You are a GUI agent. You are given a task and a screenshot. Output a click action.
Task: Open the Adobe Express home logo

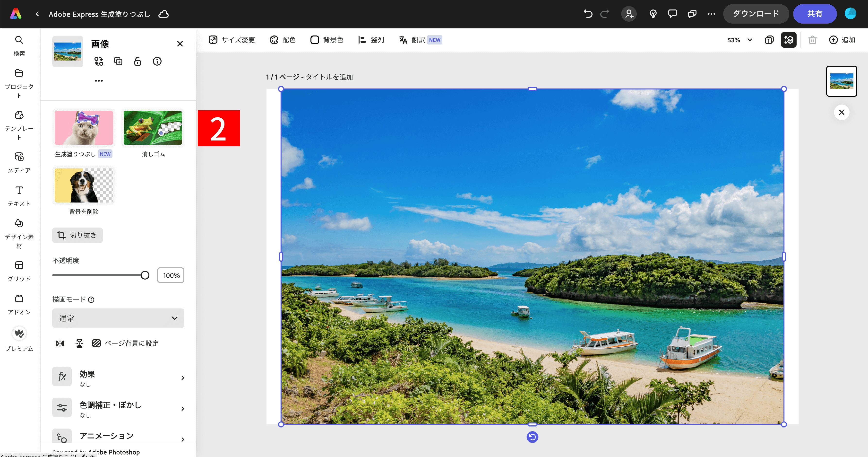[16, 14]
